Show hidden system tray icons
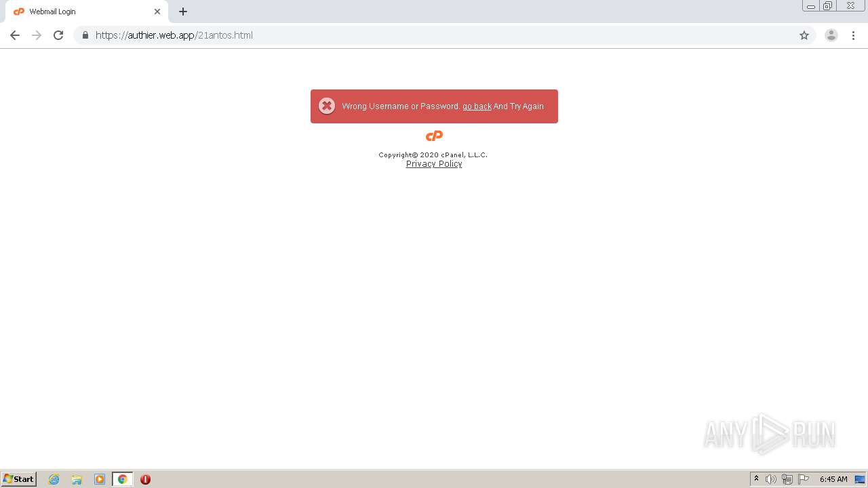This screenshot has height=488, width=868. pyautogui.click(x=757, y=479)
